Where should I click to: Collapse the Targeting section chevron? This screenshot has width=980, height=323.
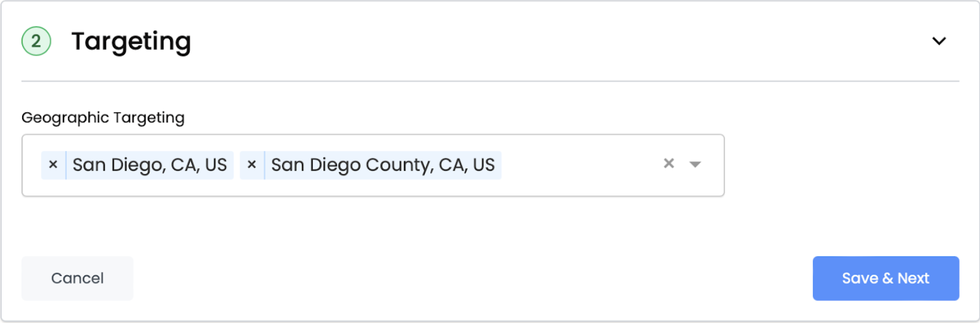point(939,41)
